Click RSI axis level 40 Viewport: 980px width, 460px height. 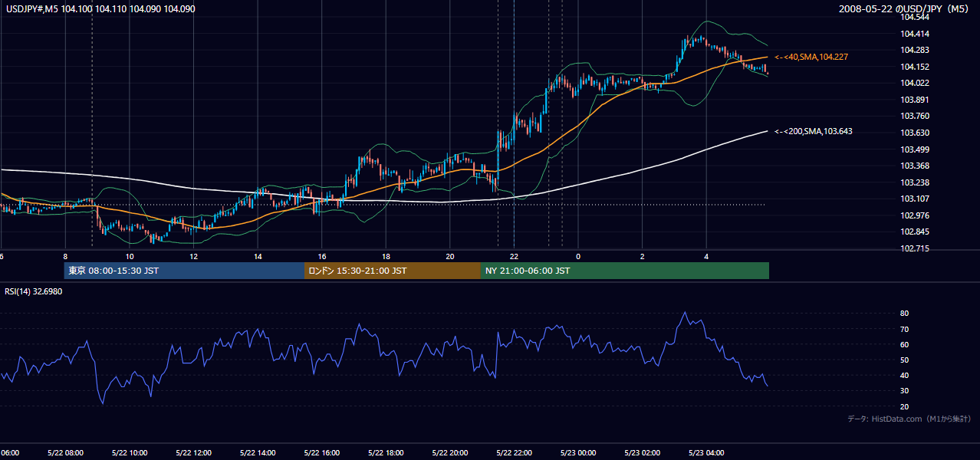tap(905, 375)
